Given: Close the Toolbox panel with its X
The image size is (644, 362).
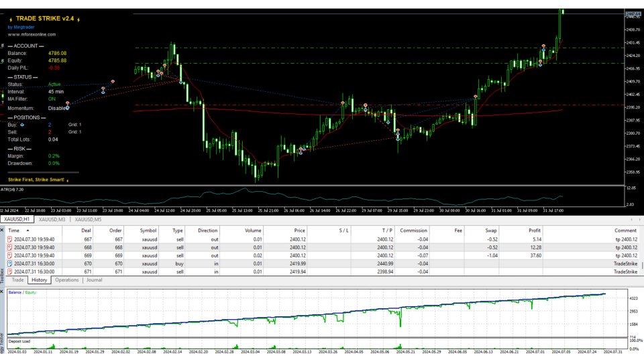Looking at the screenshot, I should [2, 230].
